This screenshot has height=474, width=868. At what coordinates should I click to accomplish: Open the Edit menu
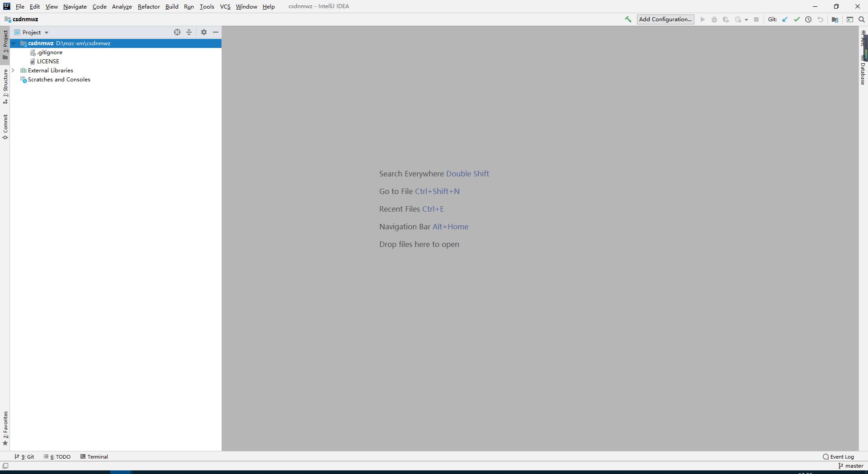point(35,6)
